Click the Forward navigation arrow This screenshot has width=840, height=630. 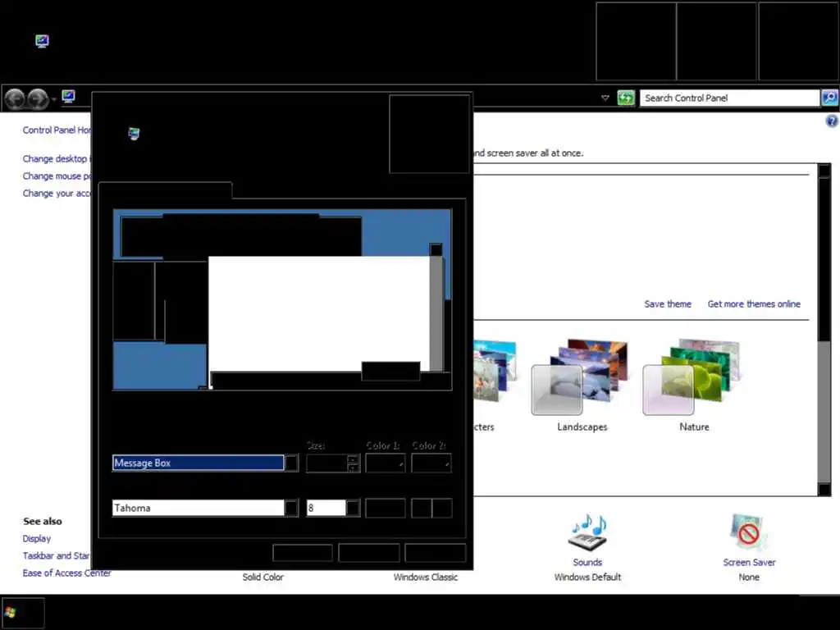tap(38, 98)
